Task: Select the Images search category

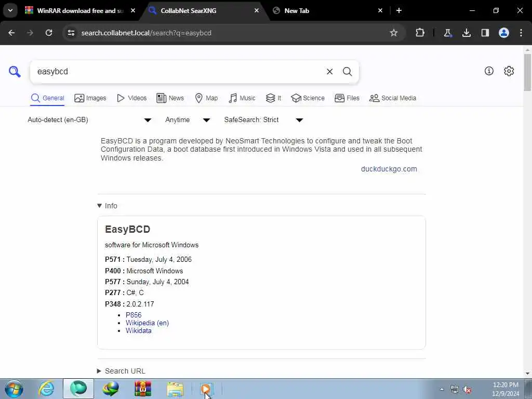Action: (90, 98)
